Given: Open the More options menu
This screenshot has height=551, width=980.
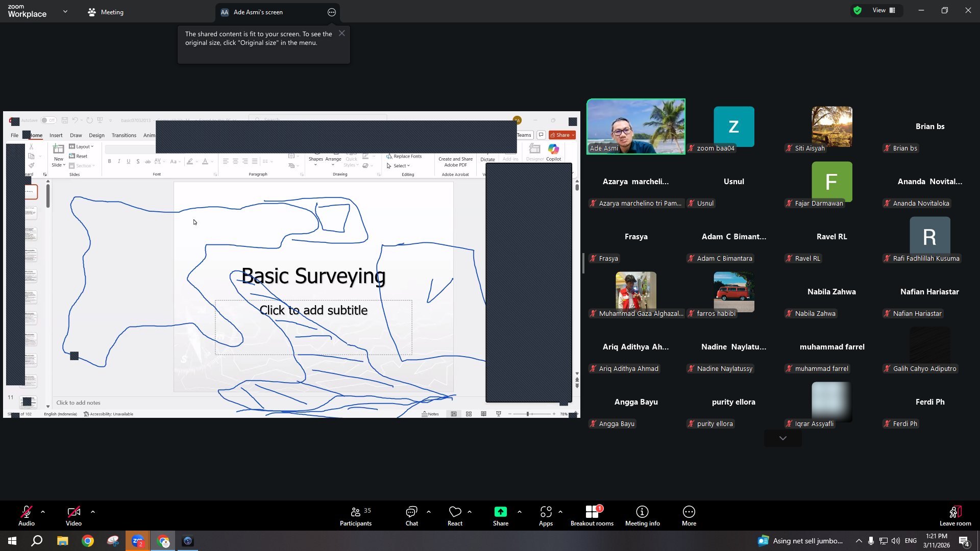Looking at the screenshot, I should (x=689, y=516).
